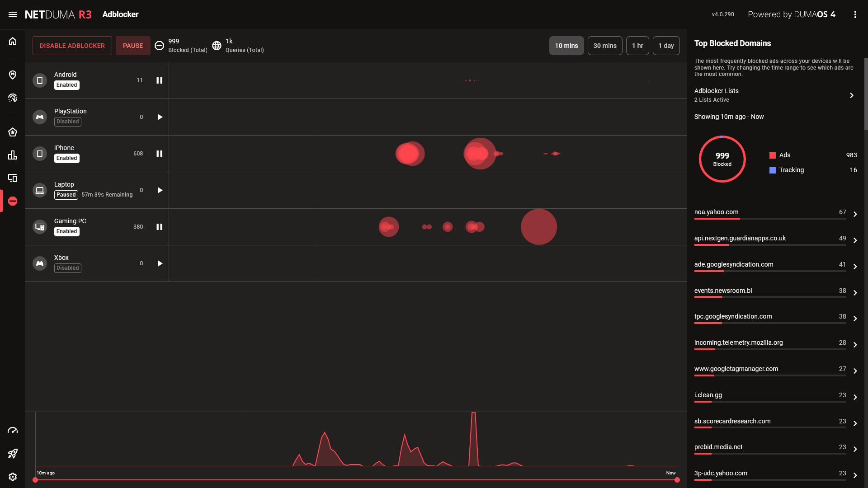Viewport: 868px width, 488px height.
Task: Open the Network Monitor bar chart icon
Action: (13, 155)
